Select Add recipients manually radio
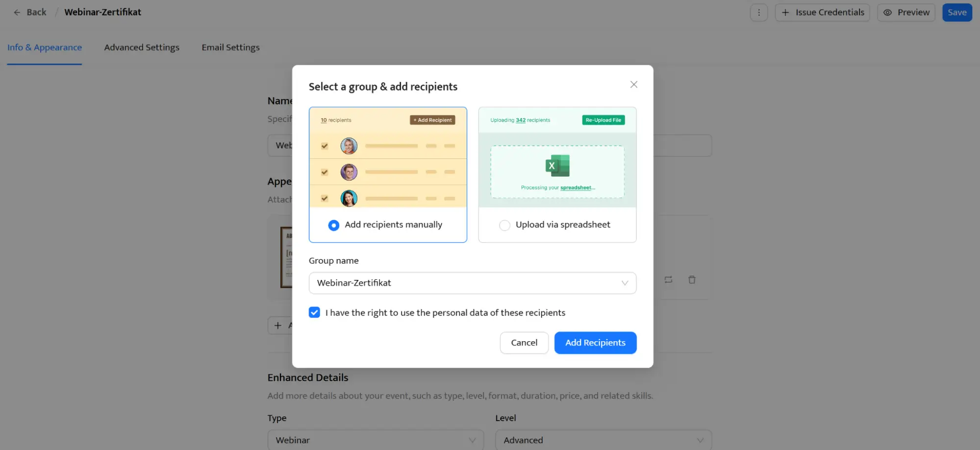980x450 pixels. tap(334, 225)
